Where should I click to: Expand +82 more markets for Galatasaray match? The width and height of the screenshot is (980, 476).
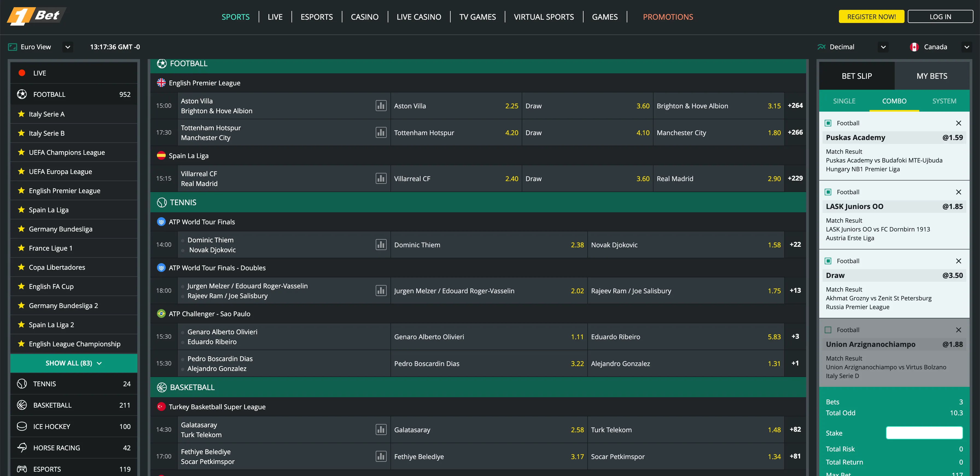click(795, 429)
